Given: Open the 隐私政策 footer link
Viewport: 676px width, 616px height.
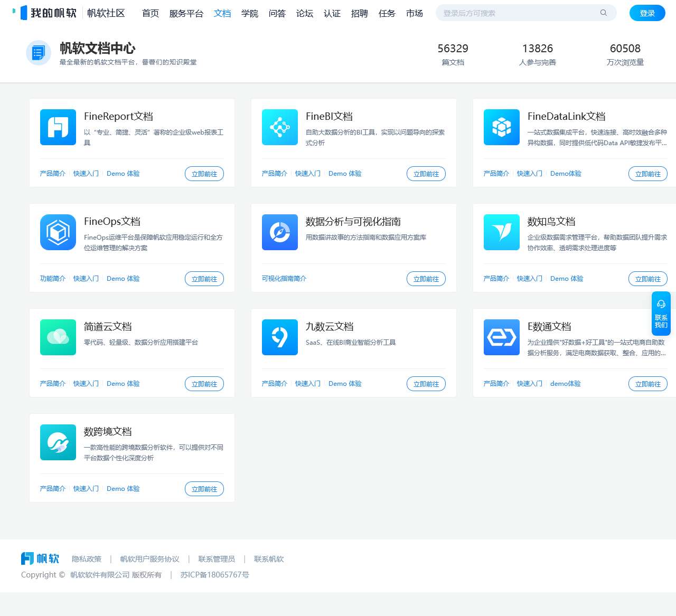Looking at the screenshot, I should (x=87, y=559).
